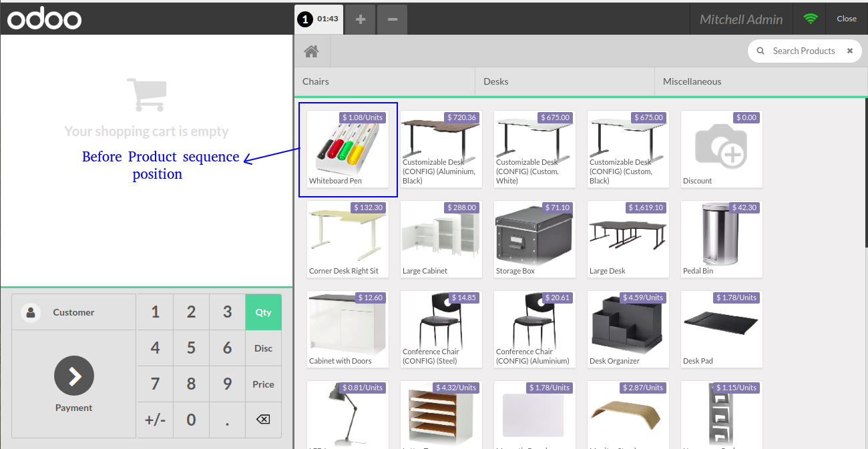Add Cabinet with Doors to cart
Screen dimensions: 868x449
coord(348,330)
